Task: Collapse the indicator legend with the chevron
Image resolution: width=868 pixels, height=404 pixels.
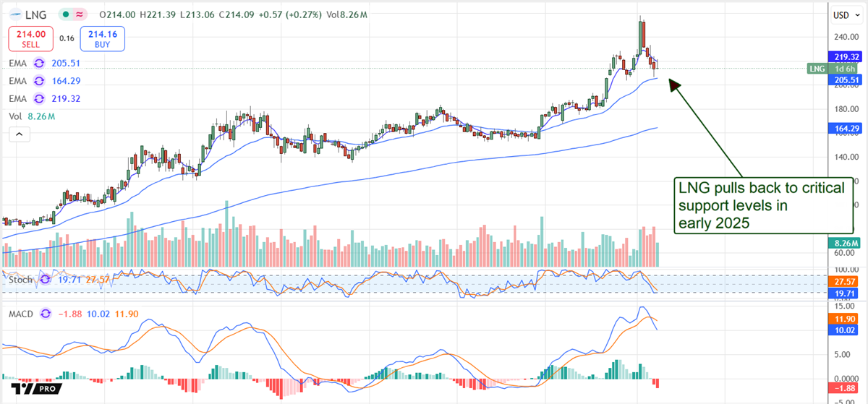Action: 19,134
